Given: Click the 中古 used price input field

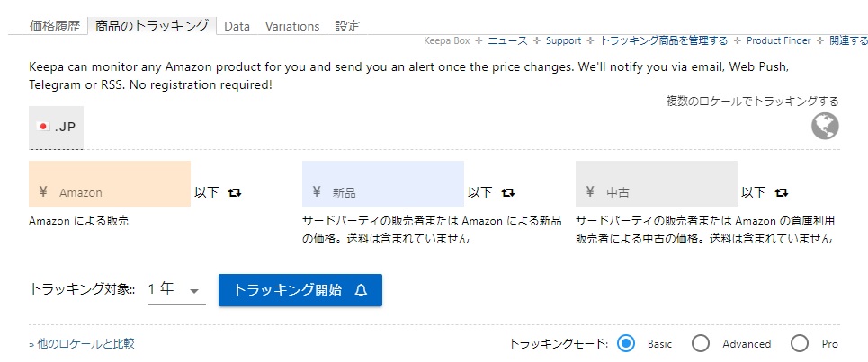Looking at the screenshot, I should coord(657,184).
